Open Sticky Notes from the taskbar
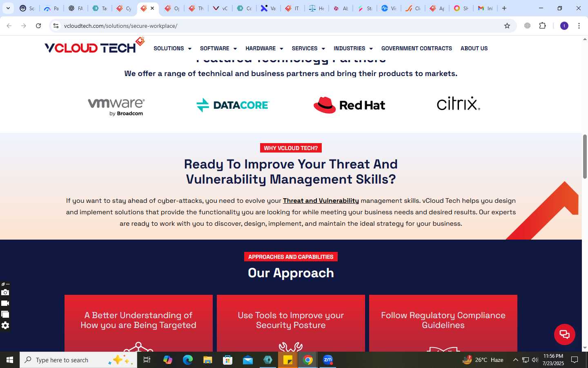Viewport: 588px width, 368px height. coord(288,360)
